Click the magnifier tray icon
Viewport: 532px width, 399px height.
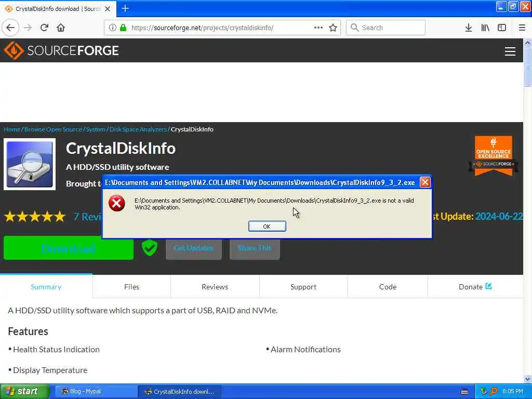(x=494, y=391)
